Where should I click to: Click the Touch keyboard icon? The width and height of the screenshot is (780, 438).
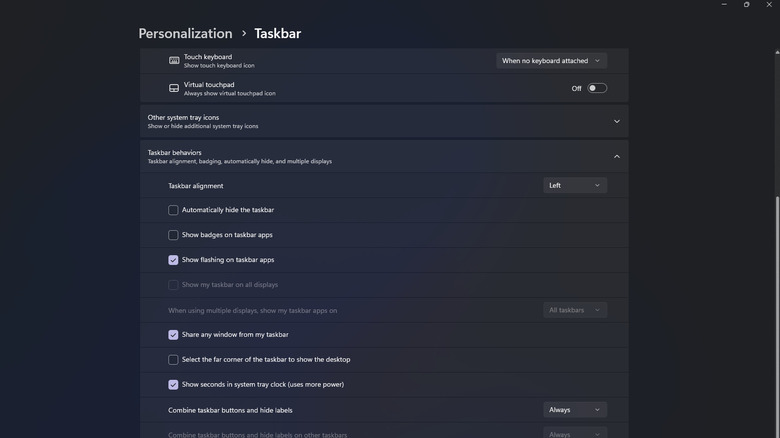174,61
